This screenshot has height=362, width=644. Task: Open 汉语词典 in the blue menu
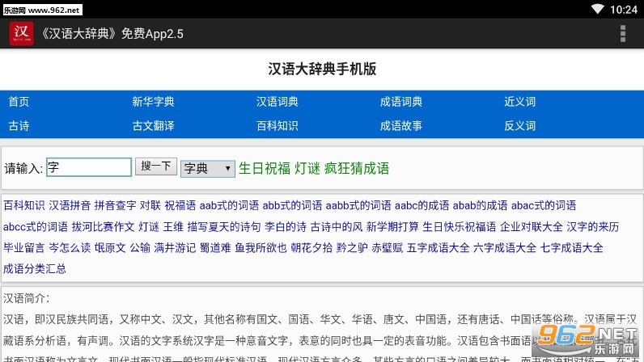[277, 102]
